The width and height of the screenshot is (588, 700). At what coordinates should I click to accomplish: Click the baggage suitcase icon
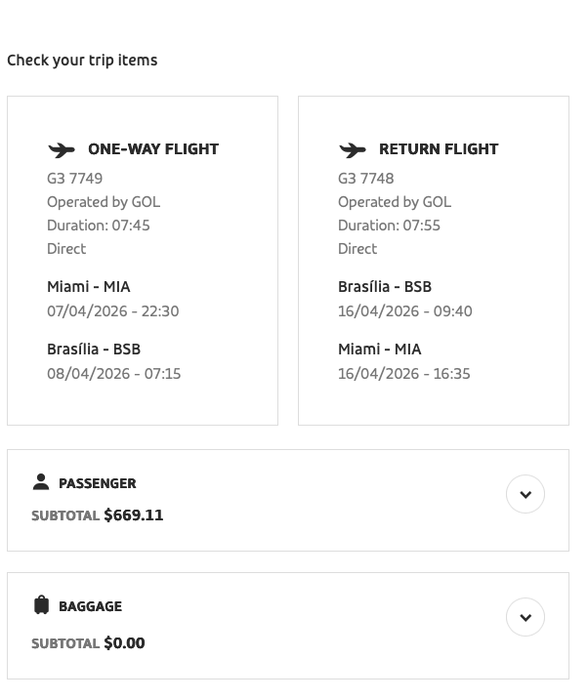pyautogui.click(x=41, y=605)
